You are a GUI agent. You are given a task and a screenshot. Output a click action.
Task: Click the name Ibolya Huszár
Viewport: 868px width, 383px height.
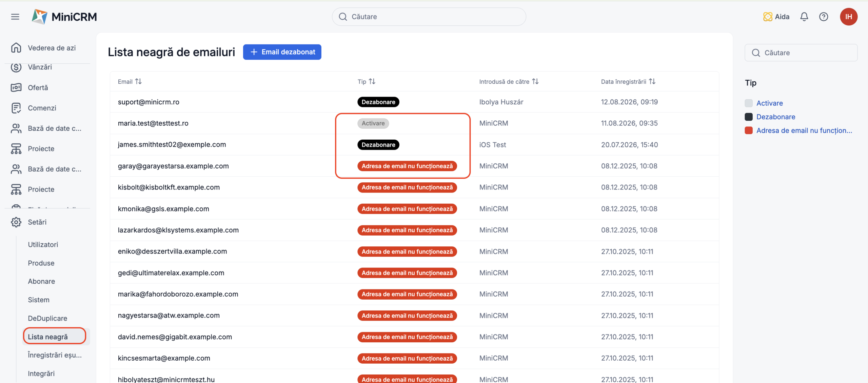(x=501, y=102)
